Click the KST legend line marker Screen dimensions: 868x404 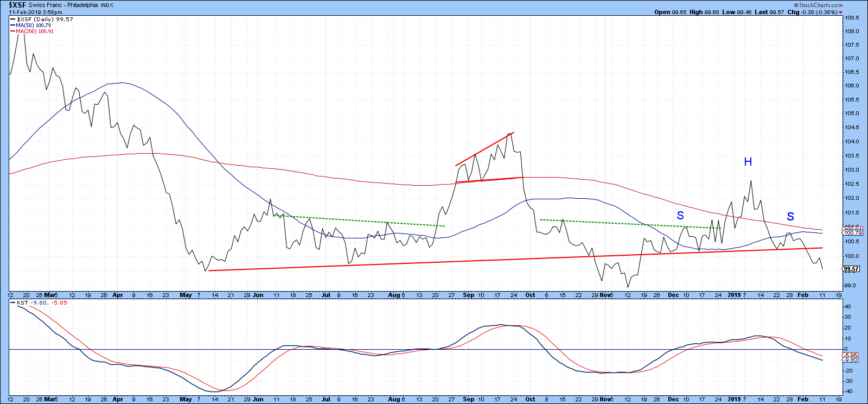12,302
